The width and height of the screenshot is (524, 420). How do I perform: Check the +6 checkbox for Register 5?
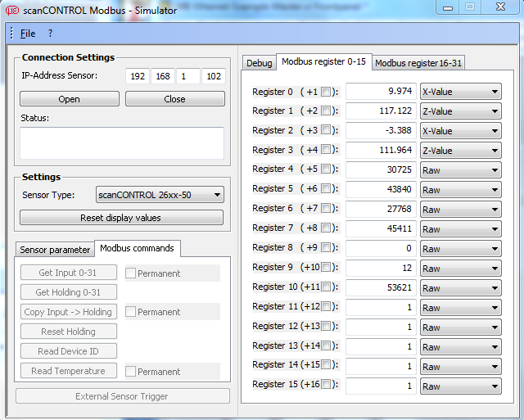click(326, 188)
